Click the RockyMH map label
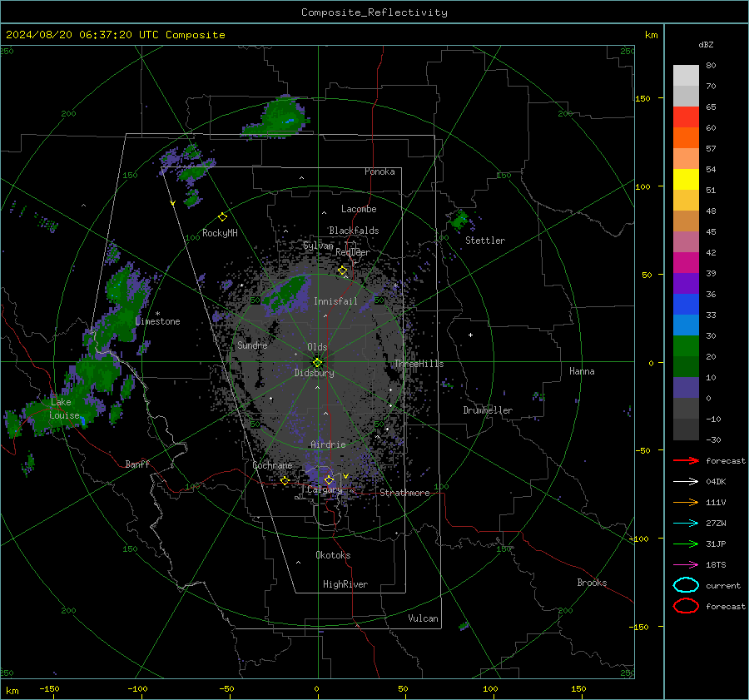749x700 pixels. [220, 233]
